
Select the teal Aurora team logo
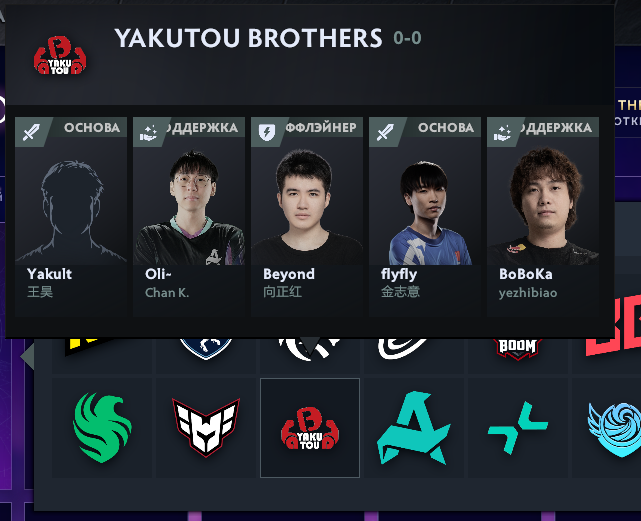(x=414, y=428)
